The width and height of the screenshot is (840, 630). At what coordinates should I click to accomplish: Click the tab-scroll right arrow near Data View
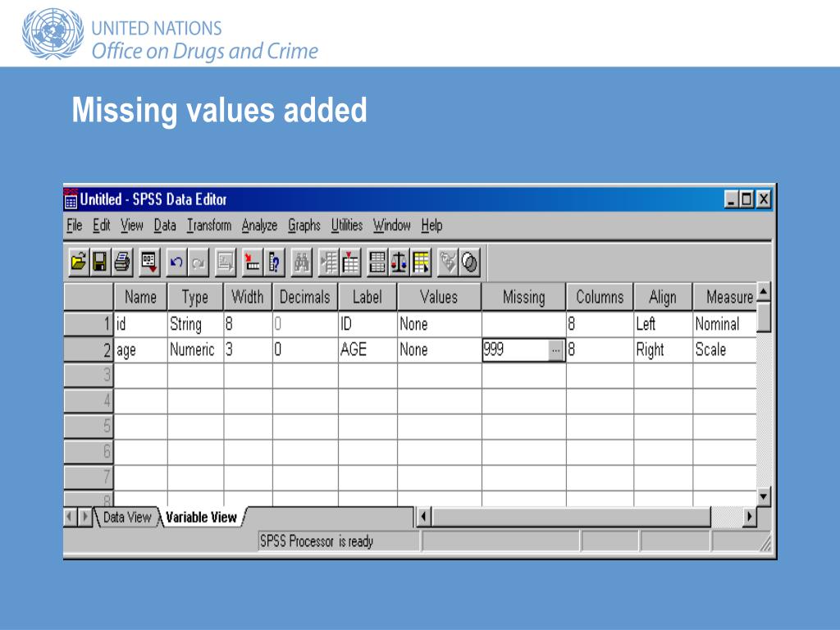[x=84, y=517]
